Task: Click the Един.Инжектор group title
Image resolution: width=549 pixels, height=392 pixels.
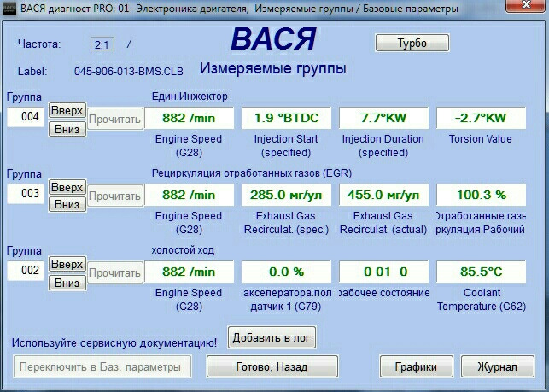Action: pyautogui.click(x=190, y=97)
